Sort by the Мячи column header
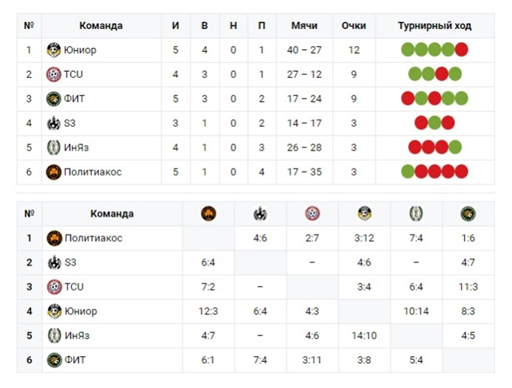 [304, 26]
